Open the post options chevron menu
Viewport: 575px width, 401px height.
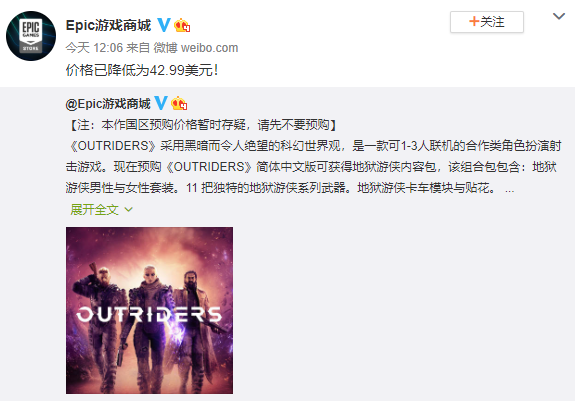[558, 16]
